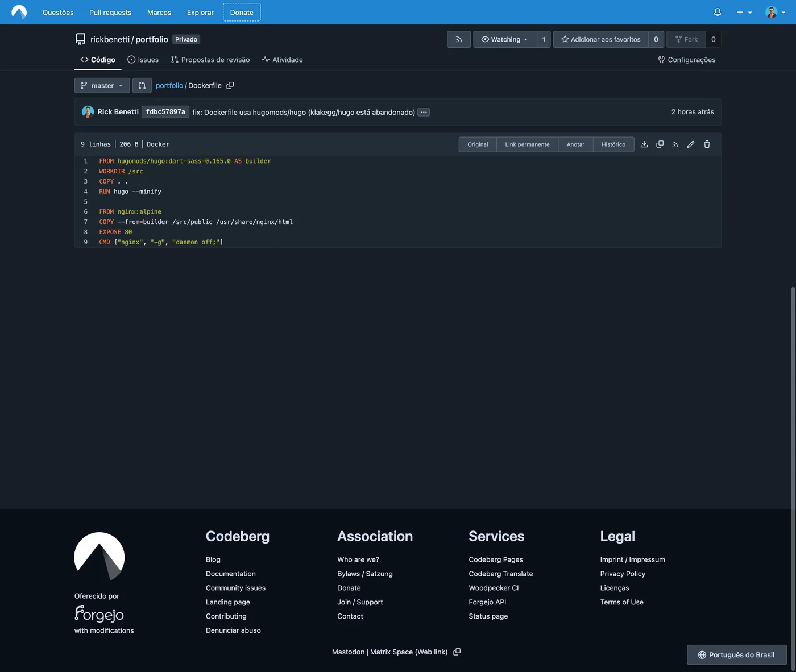Open the plus create-new dropdown

(x=744, y=12)
